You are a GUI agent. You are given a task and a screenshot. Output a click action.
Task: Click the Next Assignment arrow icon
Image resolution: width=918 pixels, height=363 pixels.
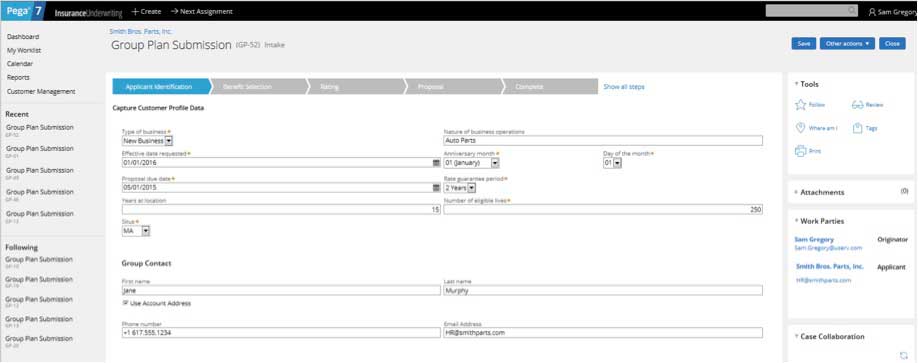click(x=174, y=11)
